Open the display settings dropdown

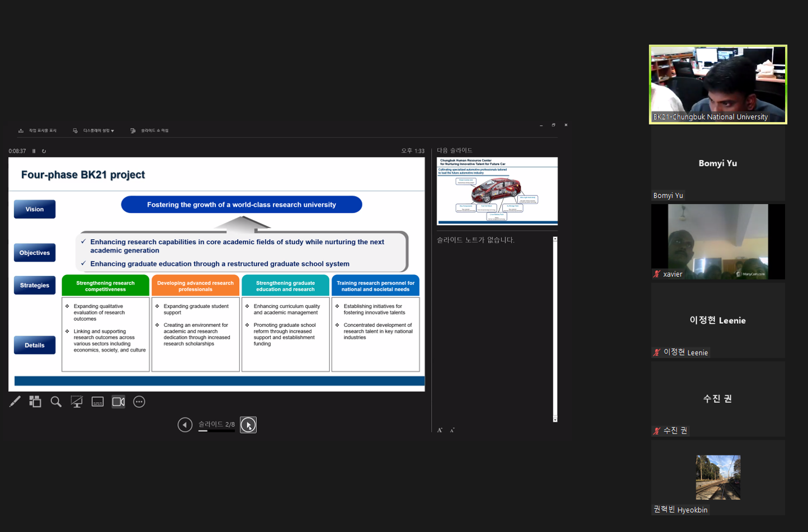pyautogui.click(x=93, y=131)
